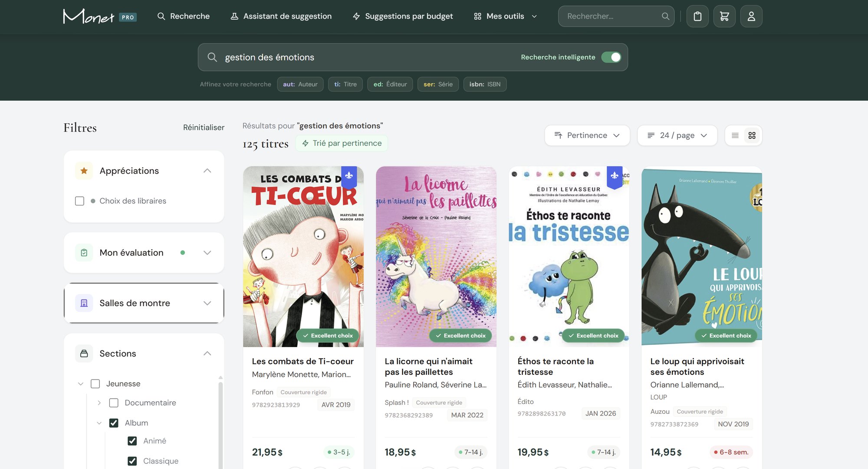This screenshot has width=868, height=469.
Task: Check the Documentaire checkbox
Action: [114, 403]
